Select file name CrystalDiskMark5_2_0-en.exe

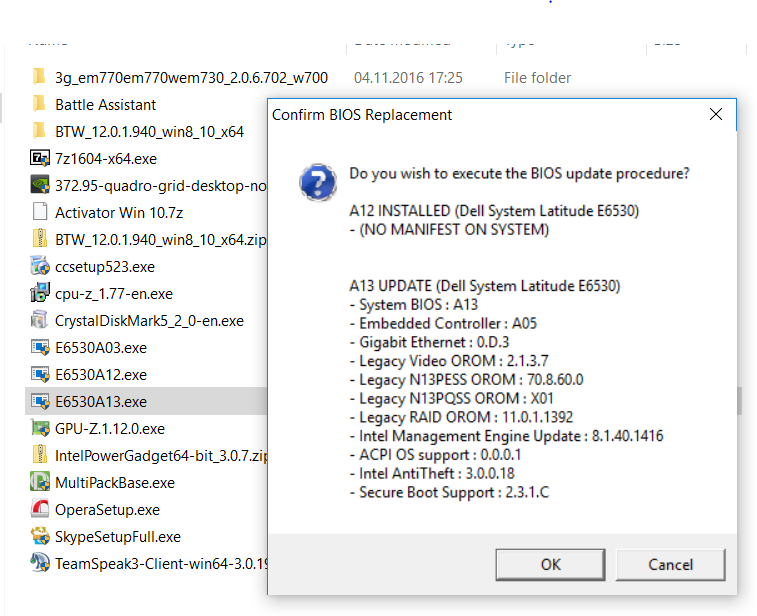[x=150, y=321]
